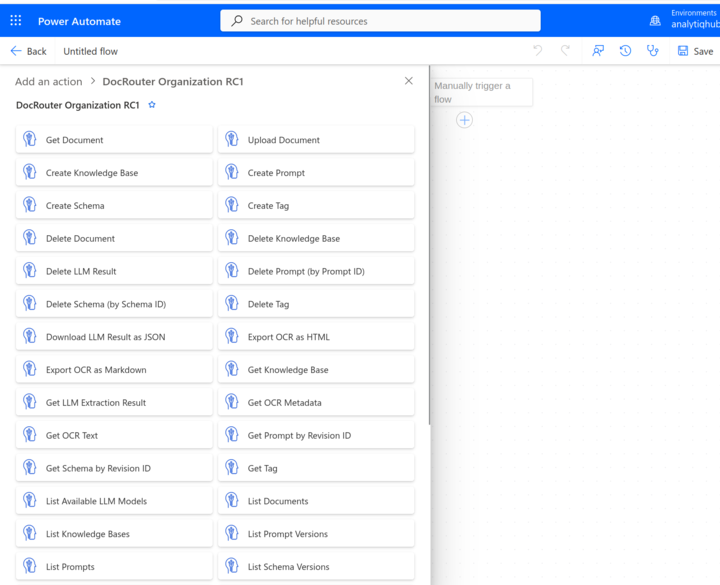
Task: Click the Power Automate home title
Action: coord(79,21)
